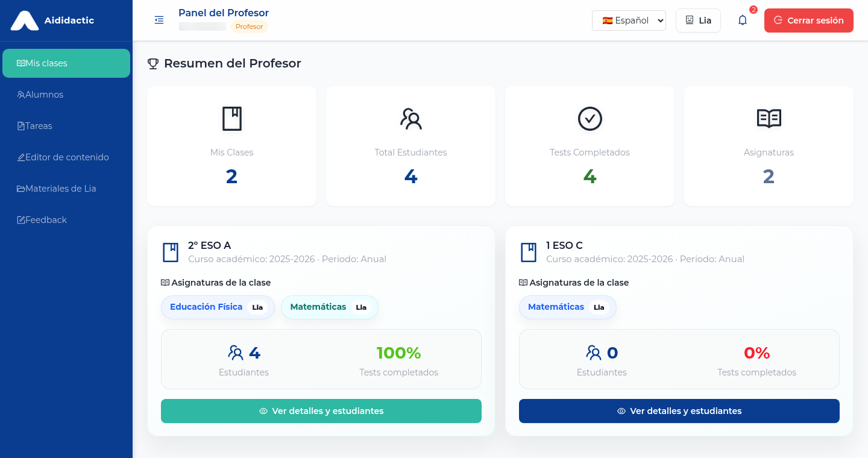Viewport: 868px width, 458px height.
Task: Click the open book icon in Asignaturas card
Action: 769,119
